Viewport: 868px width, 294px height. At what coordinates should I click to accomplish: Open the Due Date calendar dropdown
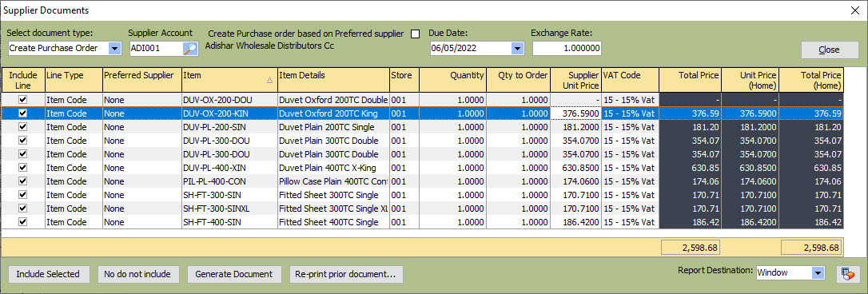pos(518,49)
